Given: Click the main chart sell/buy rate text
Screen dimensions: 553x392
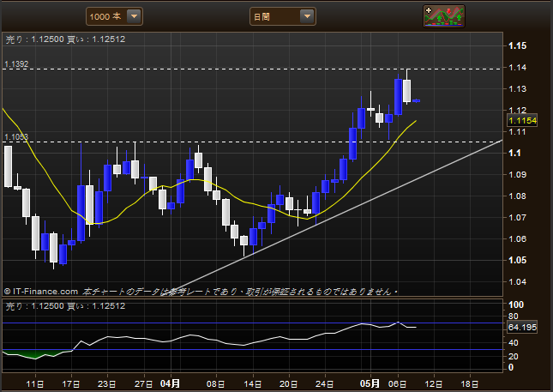Looking at the screenshot, I should pos(66,39).
